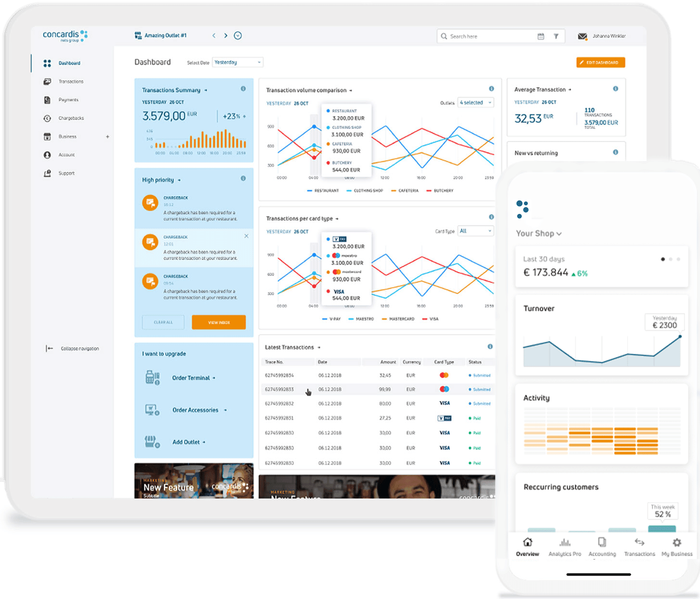
Task: Open the My Business gear icon
Action: point(677,543)
